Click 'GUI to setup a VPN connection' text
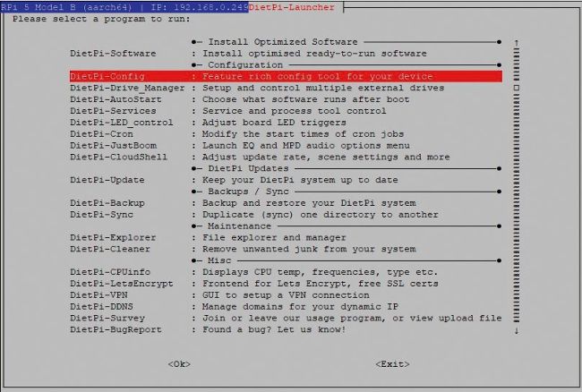This screenshot has width=582, height=392. click(286, 294)
